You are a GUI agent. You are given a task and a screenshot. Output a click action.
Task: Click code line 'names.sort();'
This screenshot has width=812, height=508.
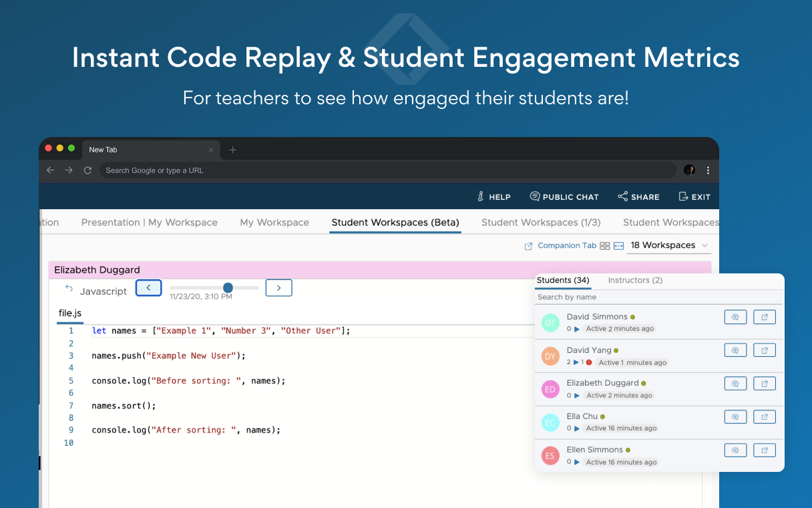pyautogui.click(x=124, y=406)
